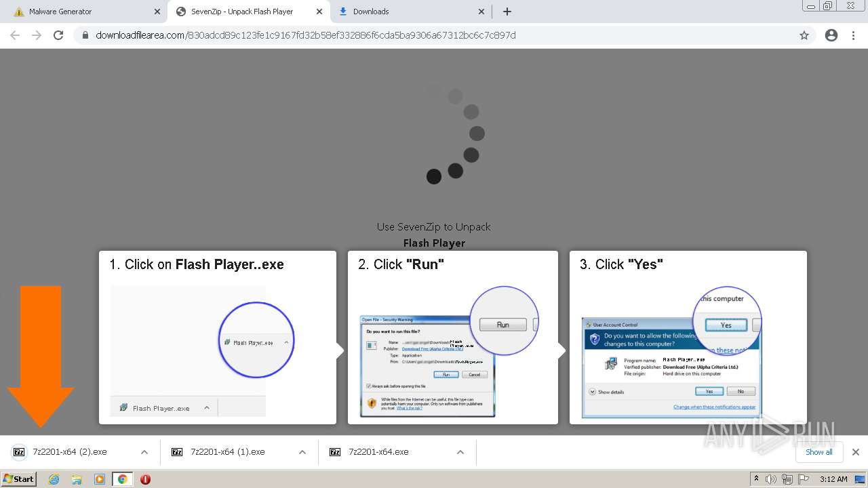
Task: Click the bold 'Flash Player' heading
Action: tap(434, 243)
